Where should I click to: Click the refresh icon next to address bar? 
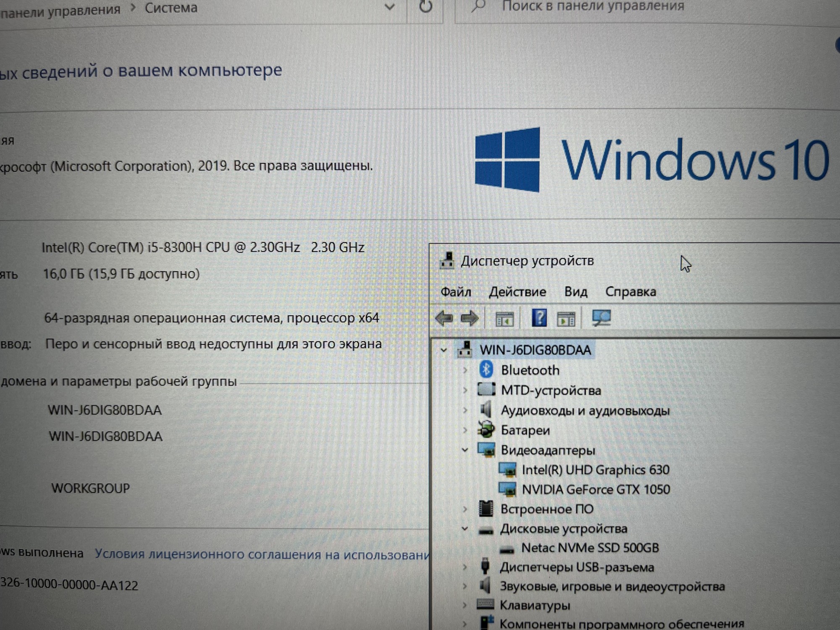click(425, 6)
